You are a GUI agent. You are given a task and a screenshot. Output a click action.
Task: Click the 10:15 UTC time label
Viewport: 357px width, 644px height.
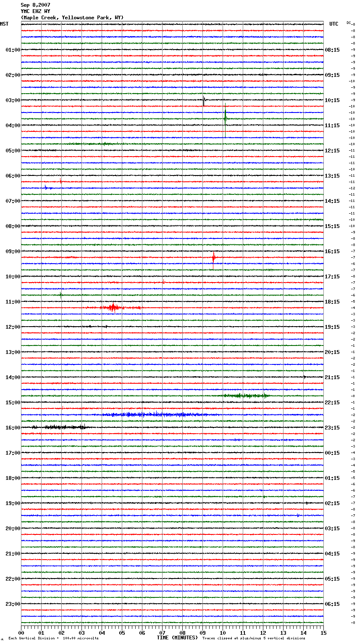pyautogui.click(x=332, y=100)
